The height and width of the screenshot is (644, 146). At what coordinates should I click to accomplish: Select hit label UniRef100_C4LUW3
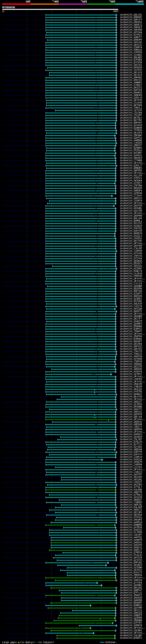[131, 635]
